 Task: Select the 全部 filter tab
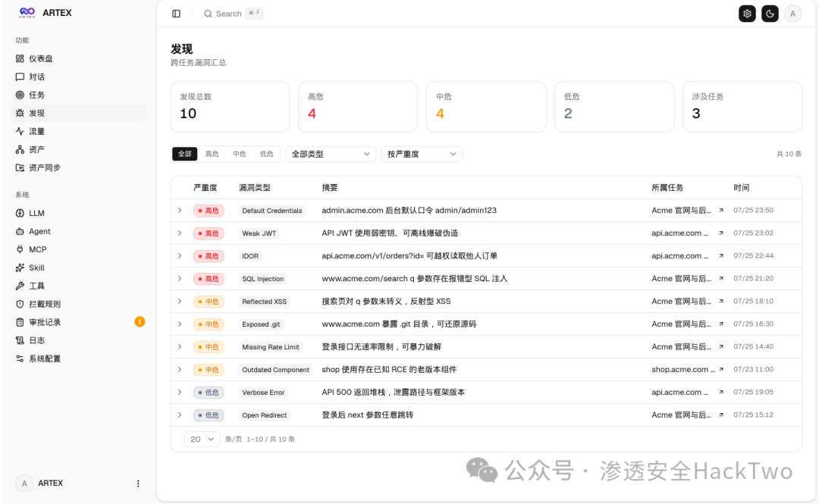coord(185,154)
